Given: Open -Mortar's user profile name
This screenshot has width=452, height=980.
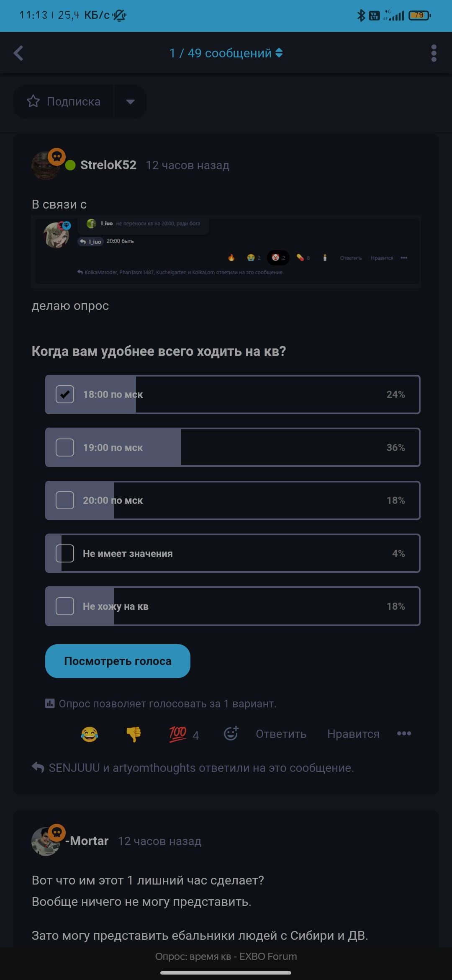Looking at the screenshot, I should [x=87, y=841].
